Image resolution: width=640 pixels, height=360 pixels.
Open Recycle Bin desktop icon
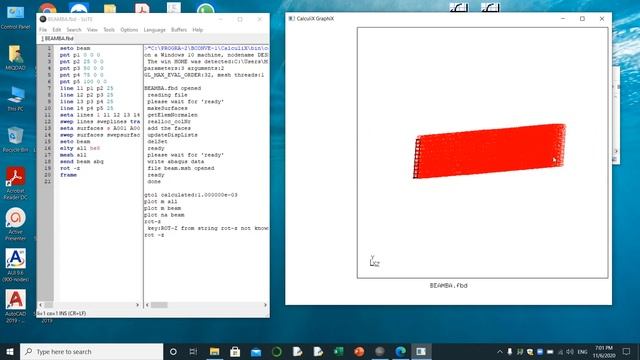point(16,139)
